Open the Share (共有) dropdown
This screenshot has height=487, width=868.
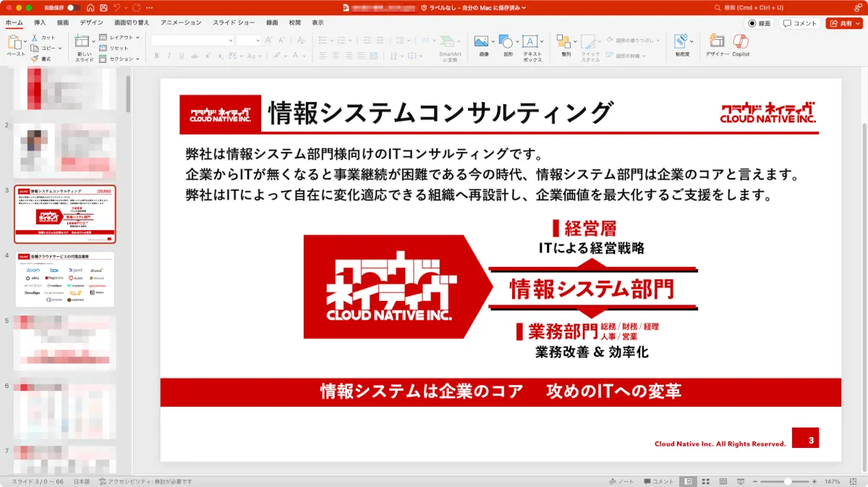tap(844, 23)
